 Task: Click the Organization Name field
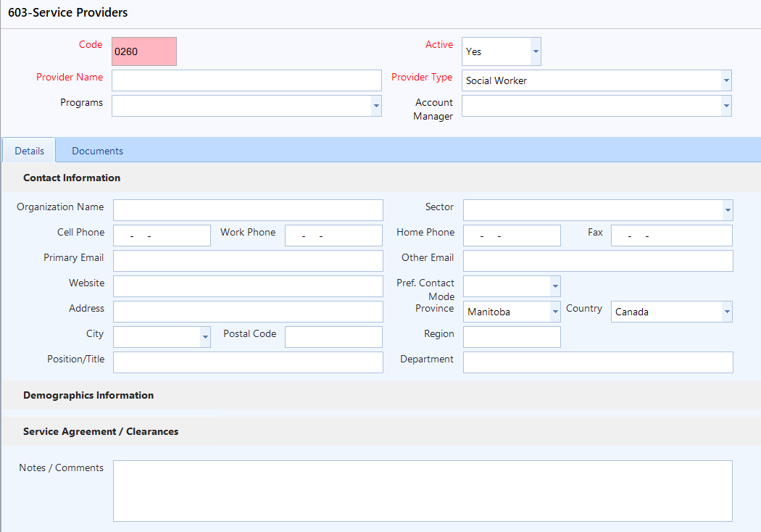pos(248,210)
